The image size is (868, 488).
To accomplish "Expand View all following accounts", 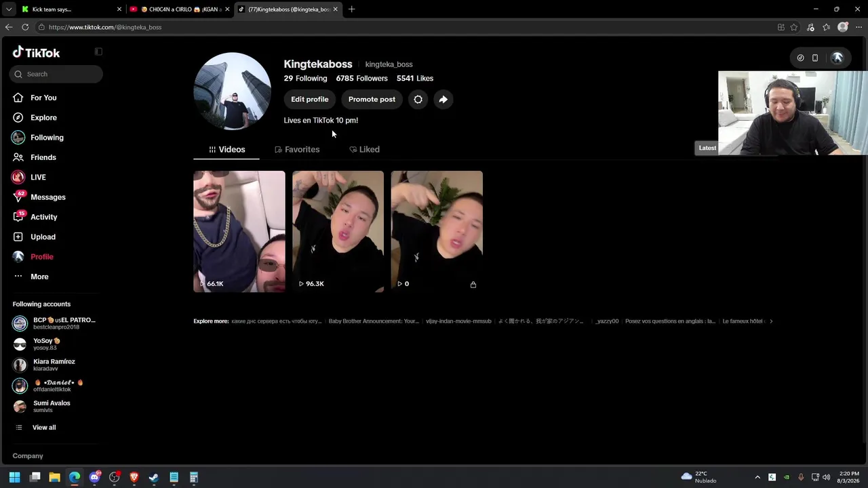I will pyautogui.click(x=44, y=428).
